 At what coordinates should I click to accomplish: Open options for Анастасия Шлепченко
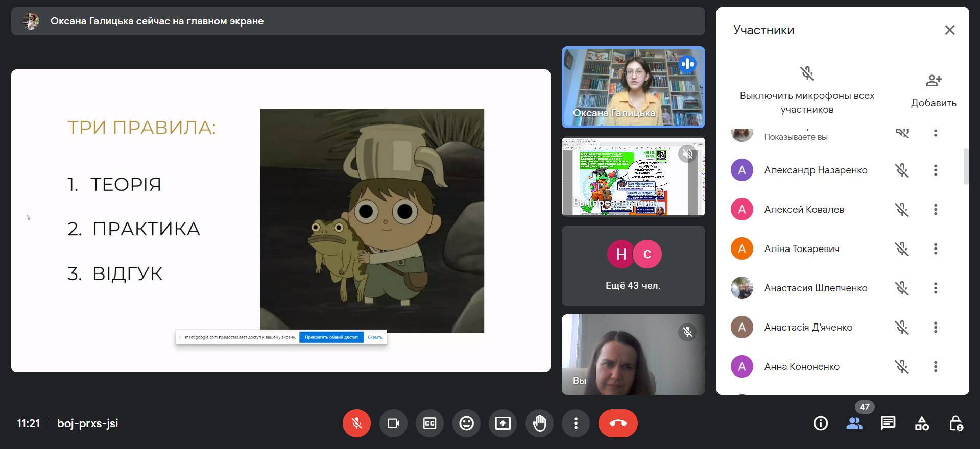[936, 288]
